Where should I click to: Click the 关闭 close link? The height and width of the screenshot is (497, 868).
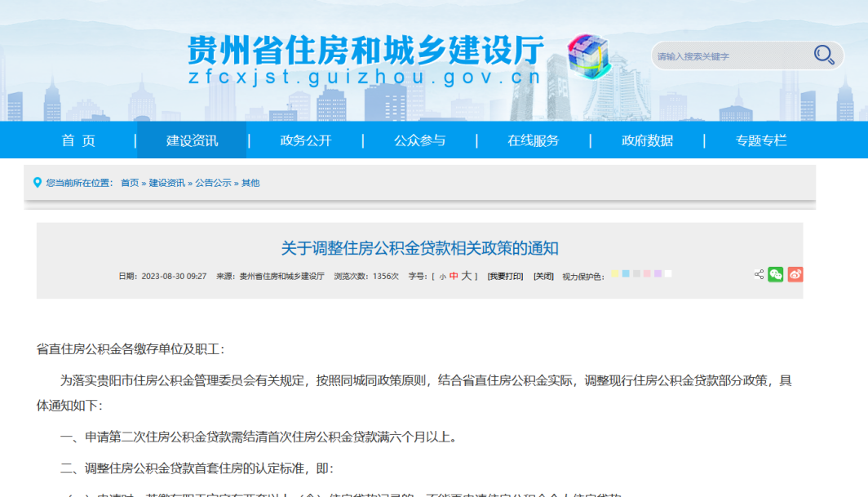tap(543, 277)
